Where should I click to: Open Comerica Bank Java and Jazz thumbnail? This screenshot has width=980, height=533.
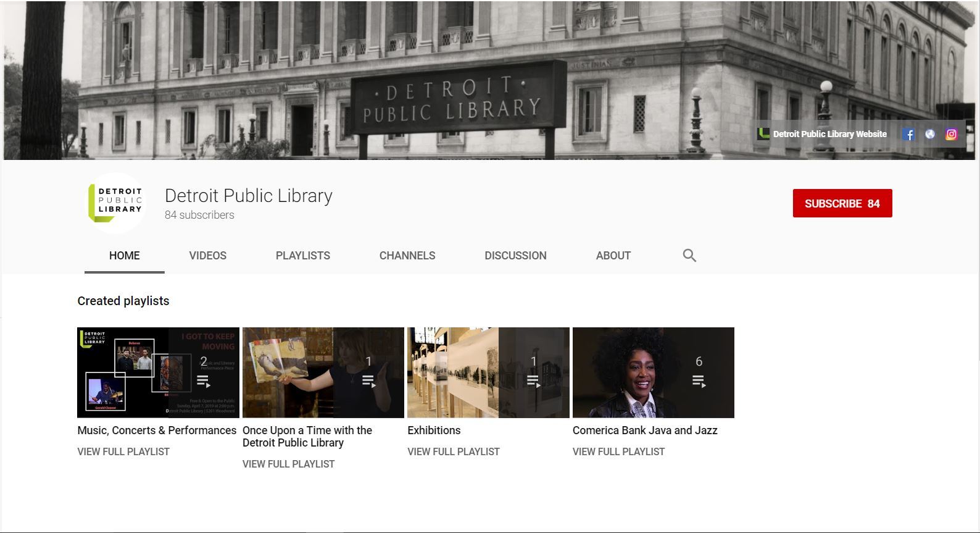654,372
